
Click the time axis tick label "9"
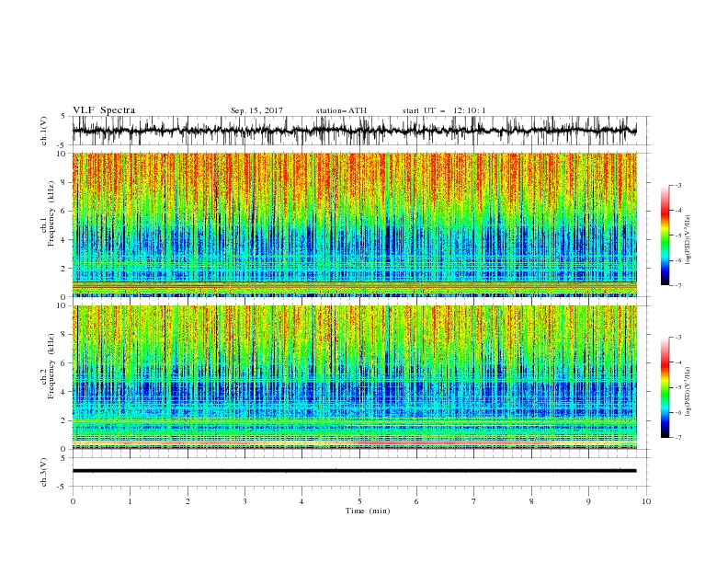point(588,501)
